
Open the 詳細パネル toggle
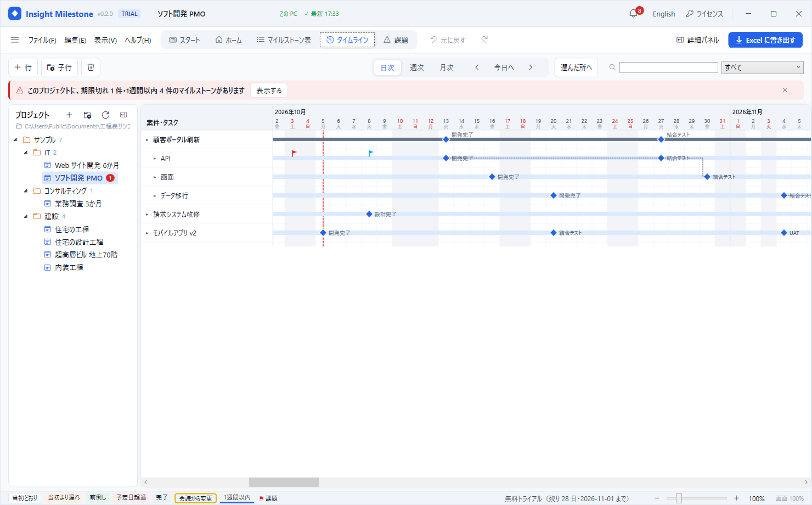coord(697,40)
